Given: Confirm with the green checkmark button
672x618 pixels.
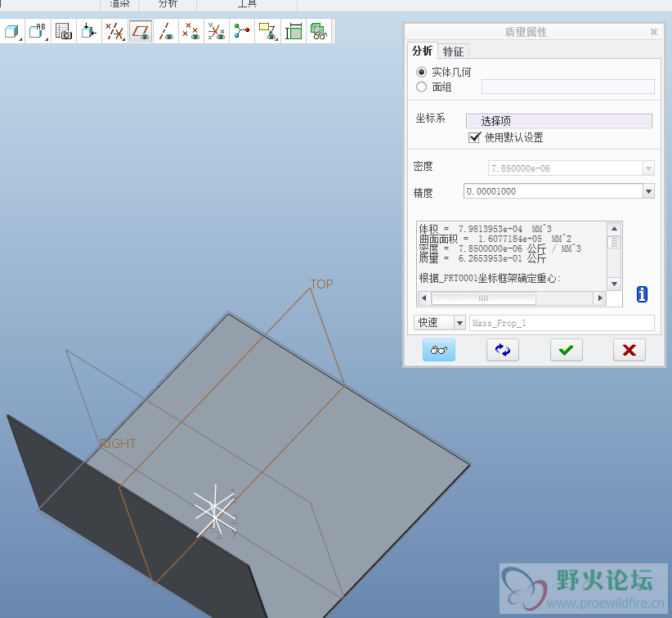Looking at the screenshot, I should coord(566,350).
